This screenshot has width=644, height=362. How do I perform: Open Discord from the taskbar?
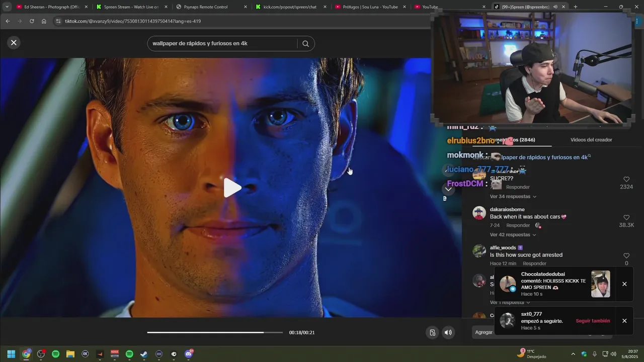189,354
